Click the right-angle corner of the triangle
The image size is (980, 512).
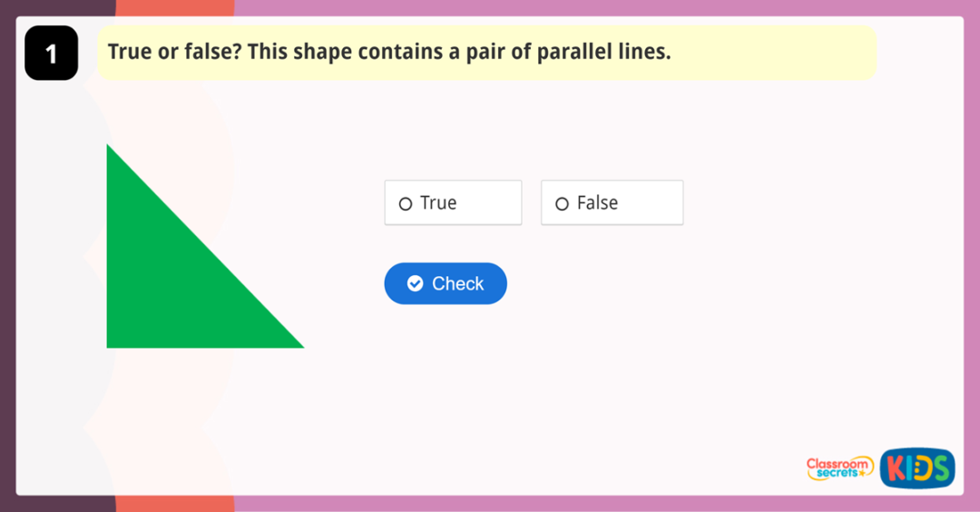pyautogui.click(x=109, y=346)
